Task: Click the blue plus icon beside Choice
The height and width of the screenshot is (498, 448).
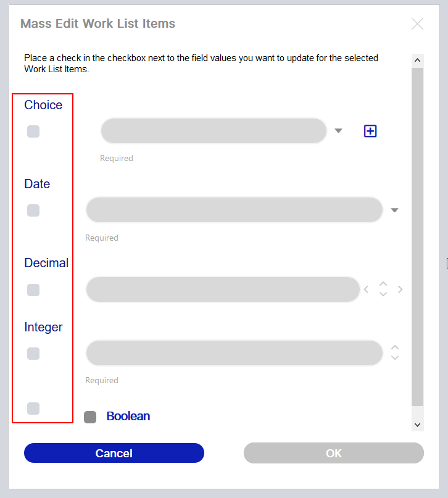Action: point(370,131)
